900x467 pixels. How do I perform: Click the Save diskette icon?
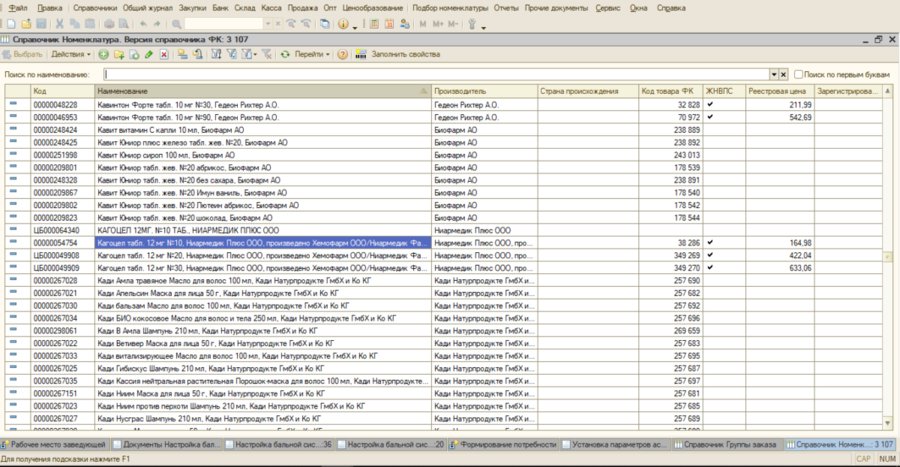pyautogui.click(x=41, y=24)
